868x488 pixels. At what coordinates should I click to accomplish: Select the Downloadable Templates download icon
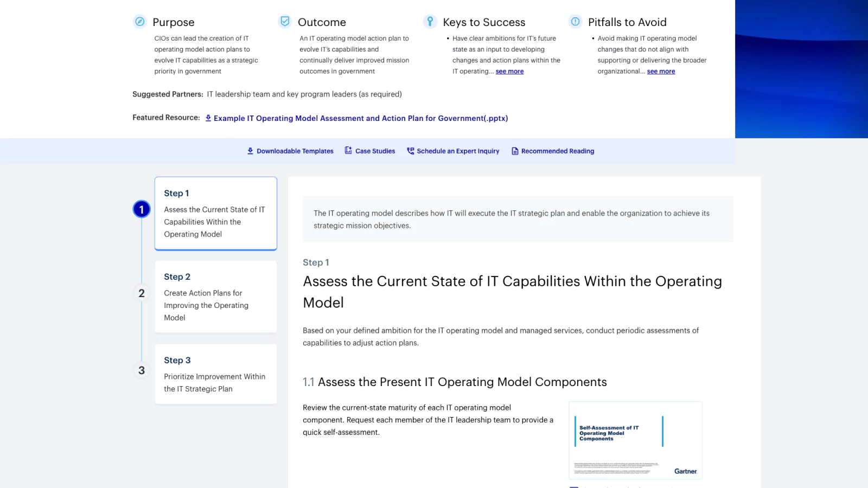point(250,151)
